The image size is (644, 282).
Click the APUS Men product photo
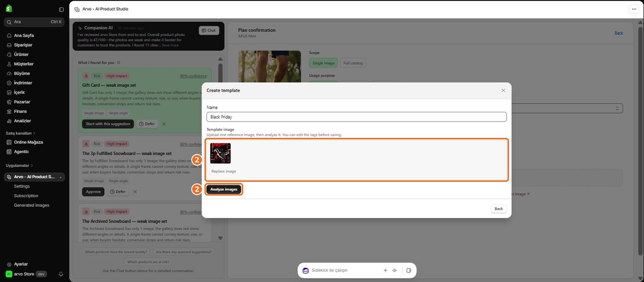tap(270, 66)
